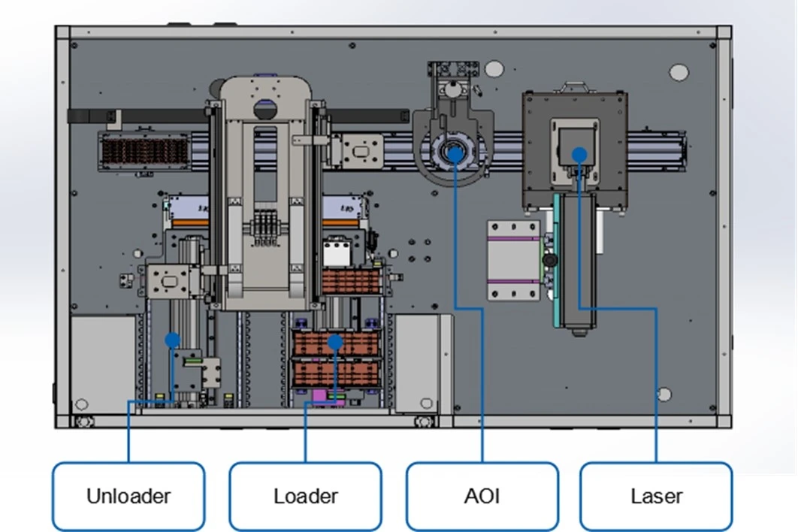This screenshot has height=532, width=798.
Task: Click the white square block beside the gantry
Action: pyautogui.click(x=337, y=253)
